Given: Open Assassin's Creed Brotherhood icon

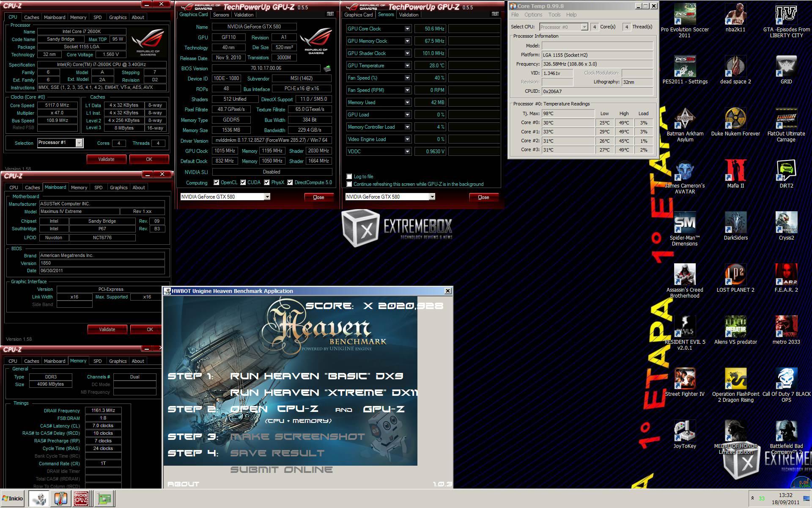Looking at the screenshot, I should pos(685,281).
